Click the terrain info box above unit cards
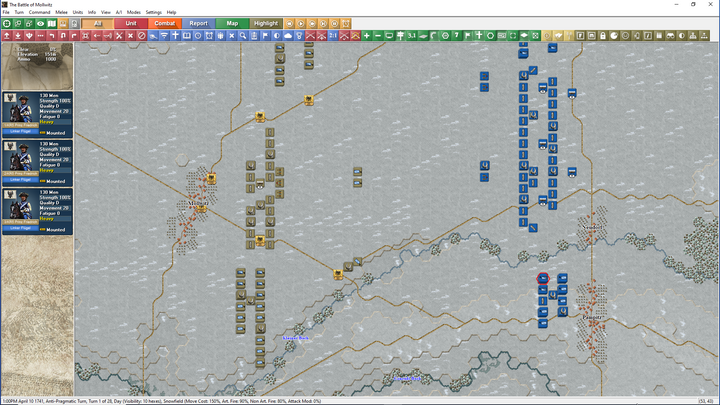 click(37, 66)
